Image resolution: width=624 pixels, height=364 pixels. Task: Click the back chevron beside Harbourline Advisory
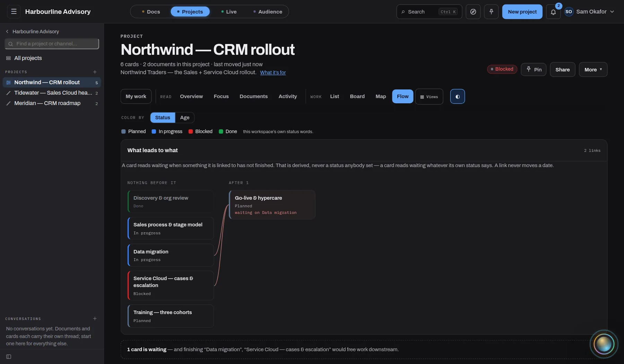coord(7,32)
